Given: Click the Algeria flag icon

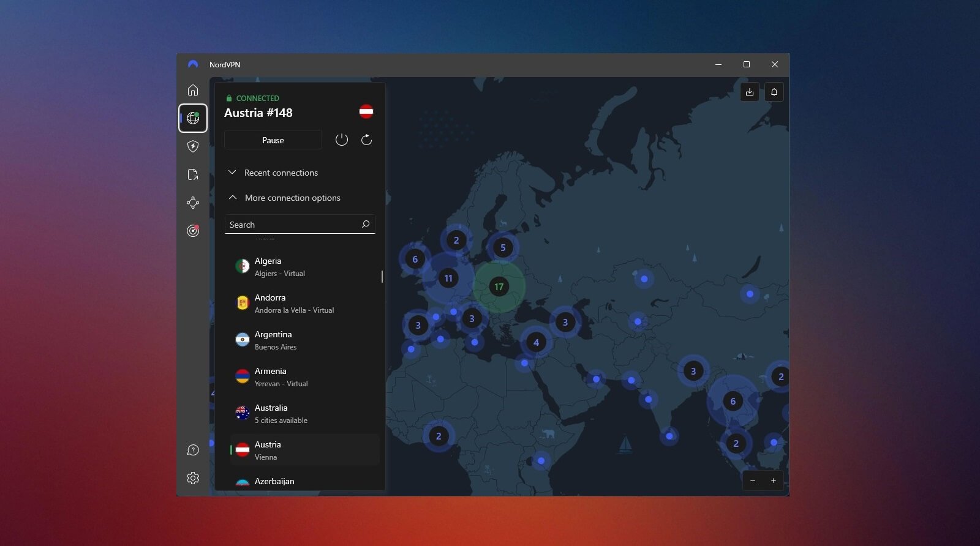Looking at the screenshot, I should click(x=243, y=266).
